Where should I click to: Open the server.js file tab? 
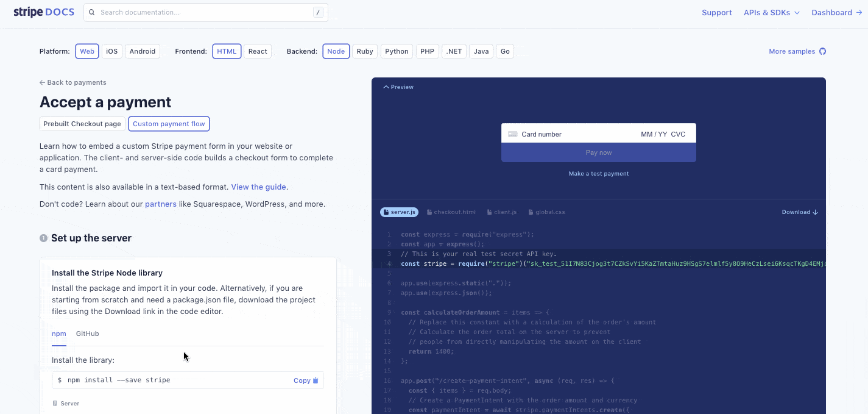(399, 212)
